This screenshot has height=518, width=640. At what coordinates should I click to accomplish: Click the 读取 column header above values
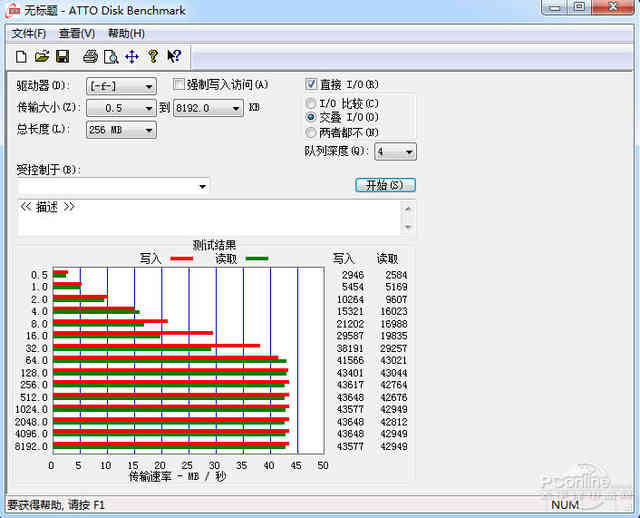pos(387,258)
